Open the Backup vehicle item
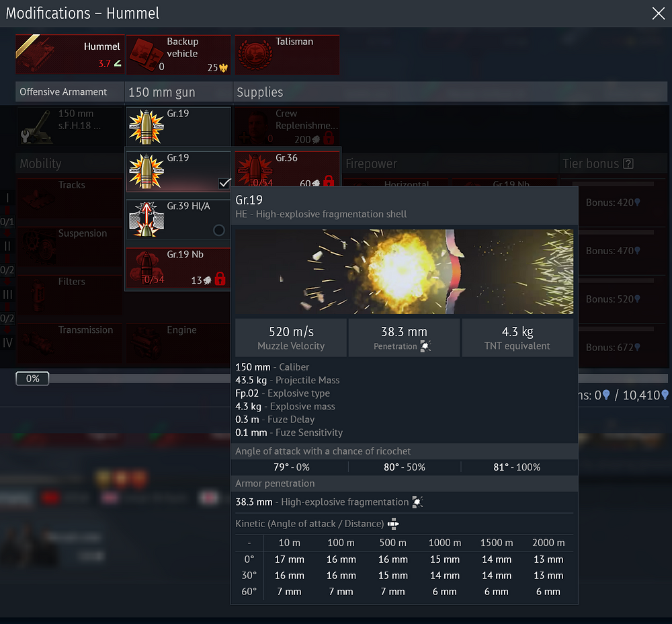The height and width of the screenshot is (624, 672). coord(179,54)
